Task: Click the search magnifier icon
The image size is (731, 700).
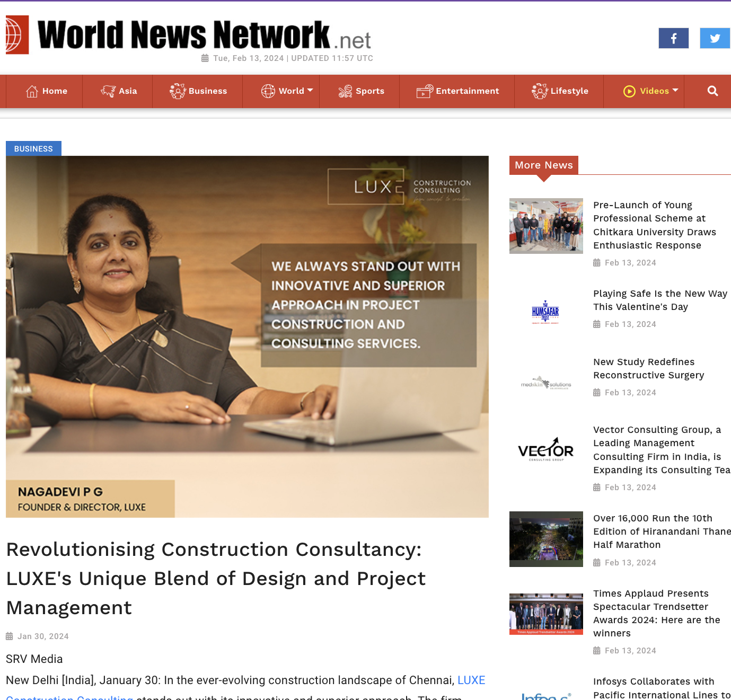Action: (x=712, y=91)
